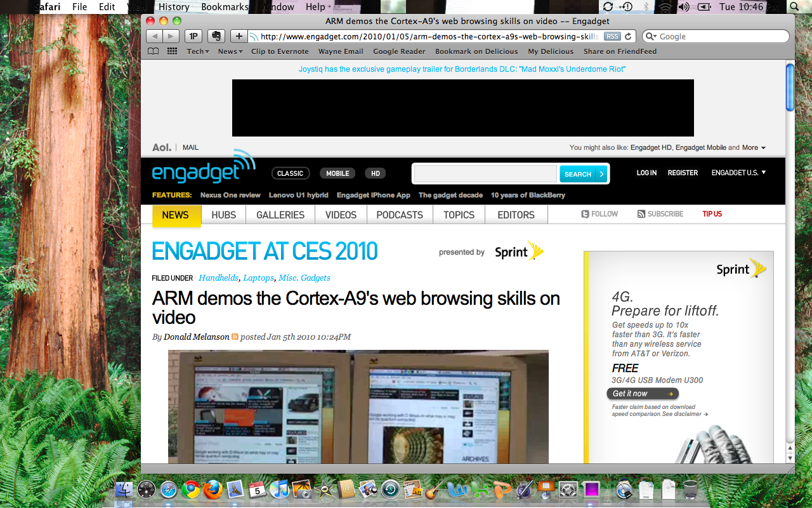The height and width of the screenshot is (508, 812).
Task: Open the bookmarks book icon
Action: coord(153,51)
